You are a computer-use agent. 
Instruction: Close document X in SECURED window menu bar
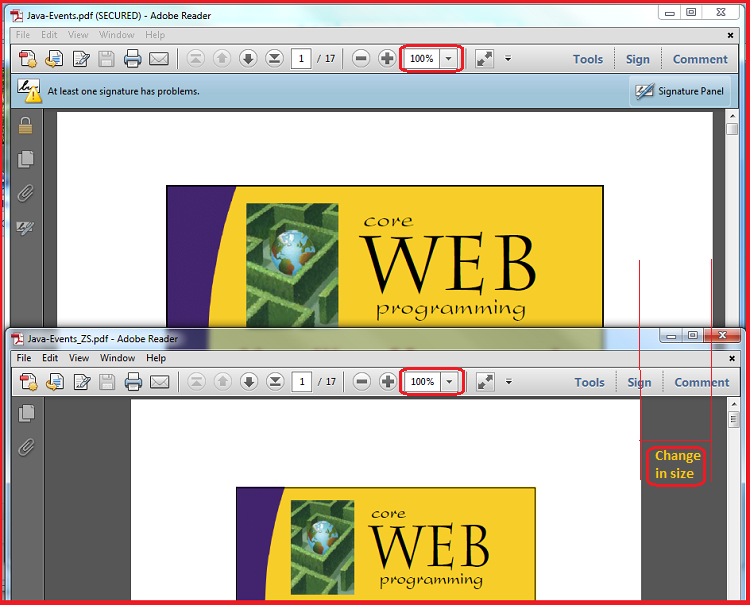point(730,35)
